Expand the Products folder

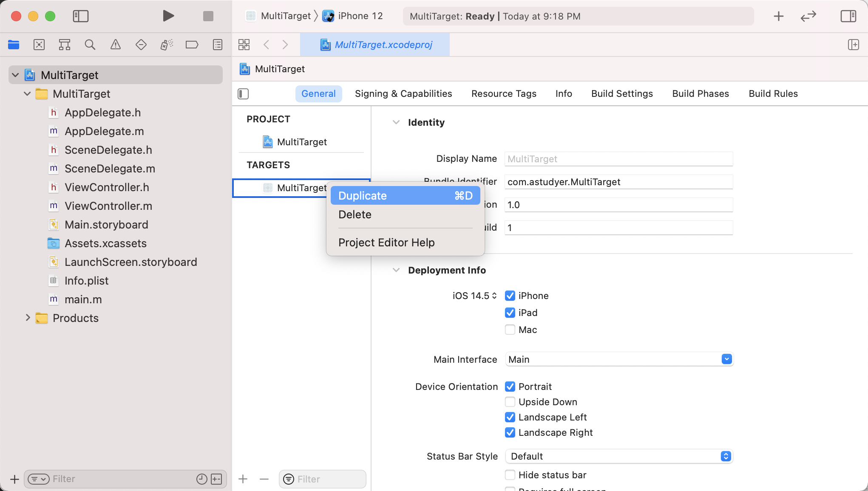click(28, 318)
